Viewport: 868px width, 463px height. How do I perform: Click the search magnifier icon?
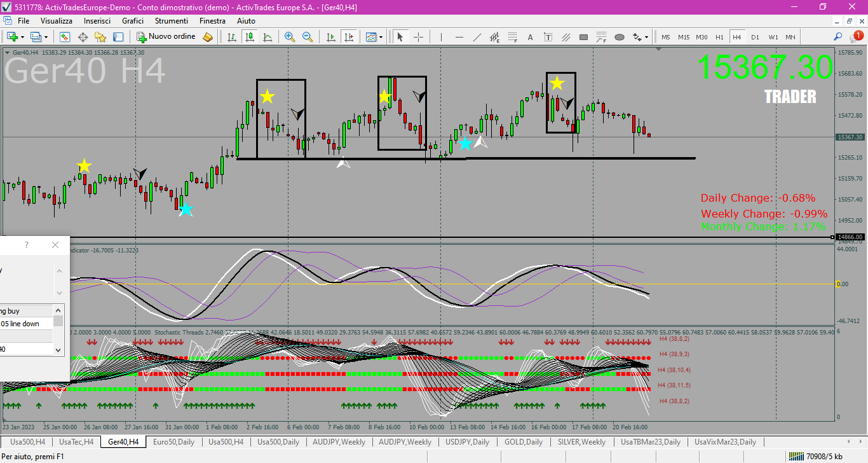(x=838, y=37)
